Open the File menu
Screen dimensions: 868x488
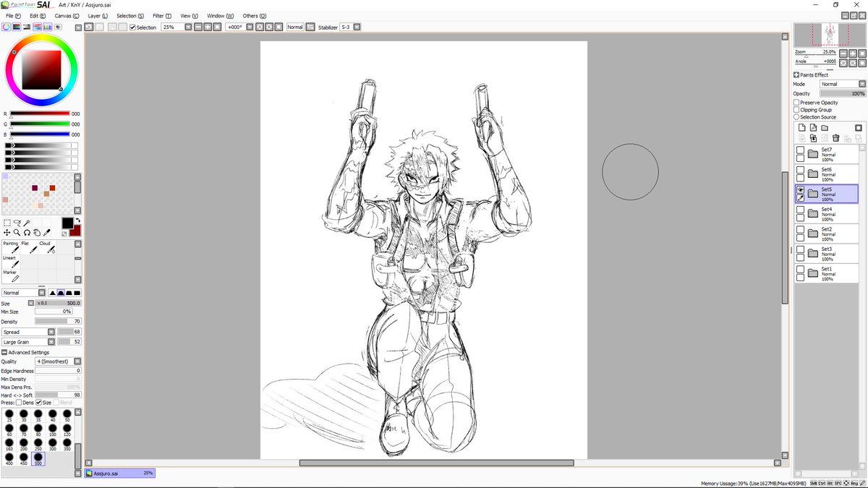12,15
